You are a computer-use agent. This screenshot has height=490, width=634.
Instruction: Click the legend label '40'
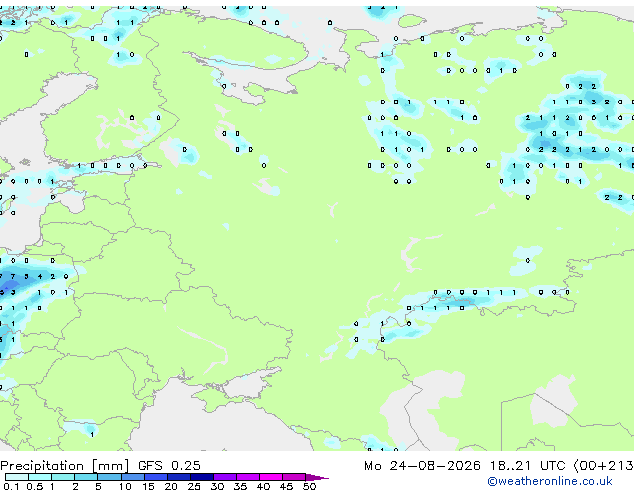click(x=264, y=486)
